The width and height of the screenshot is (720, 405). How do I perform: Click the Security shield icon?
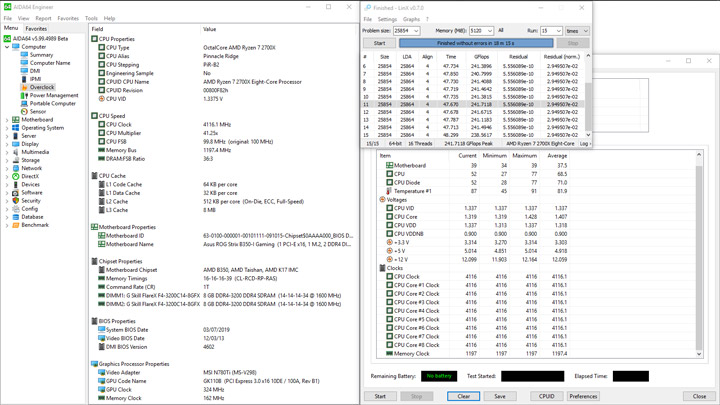[x=16, y=201]
